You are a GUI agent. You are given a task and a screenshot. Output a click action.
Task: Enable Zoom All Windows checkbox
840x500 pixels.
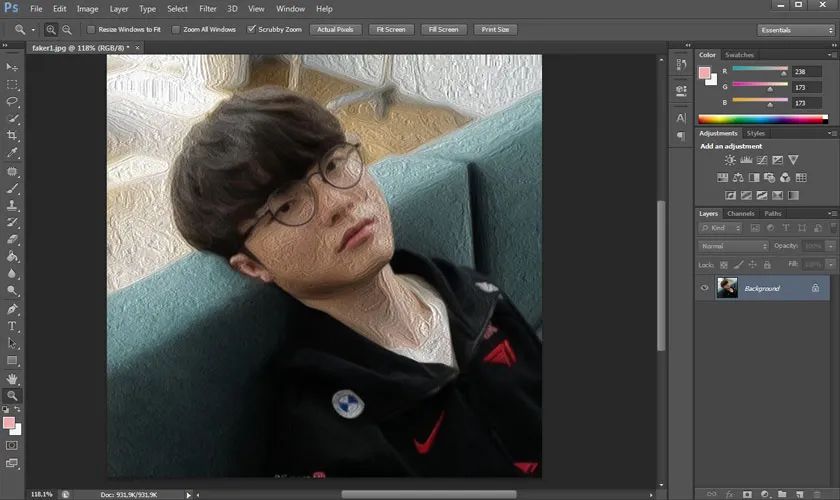coord(177,30)
